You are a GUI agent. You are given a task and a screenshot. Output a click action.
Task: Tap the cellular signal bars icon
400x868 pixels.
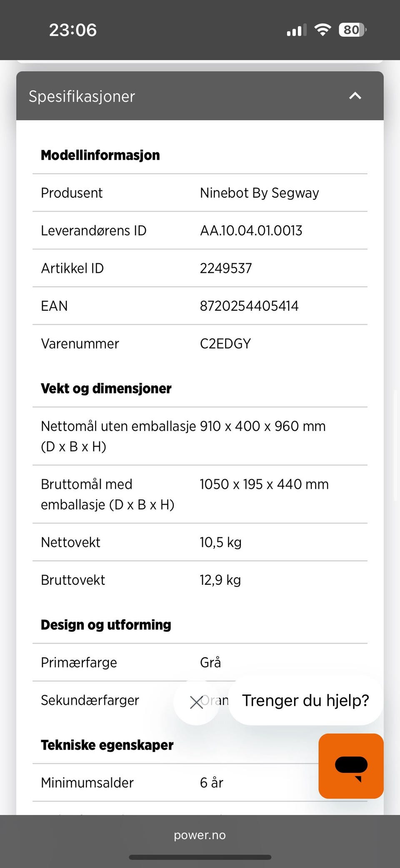(x=297, y=30)
